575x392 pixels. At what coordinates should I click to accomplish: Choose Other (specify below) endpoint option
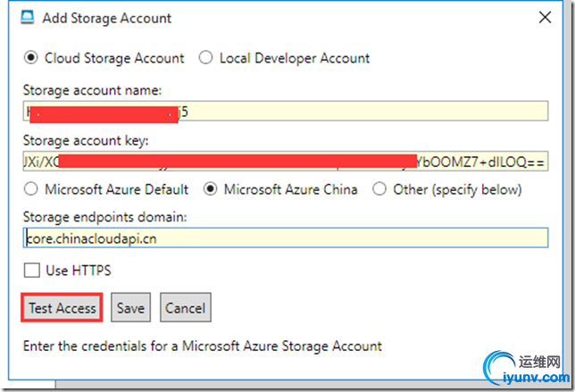[379, 189]
